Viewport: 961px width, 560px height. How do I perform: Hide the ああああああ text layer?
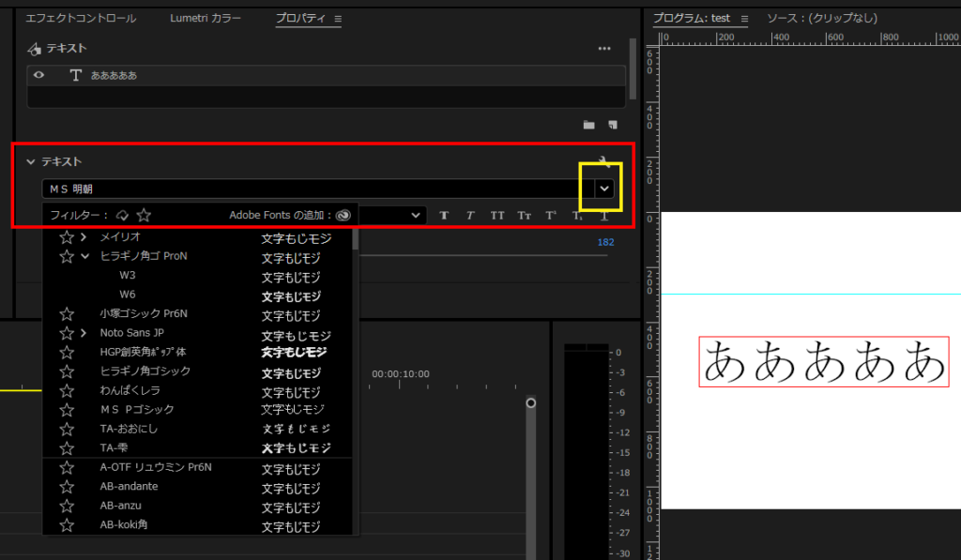(39, 75)
